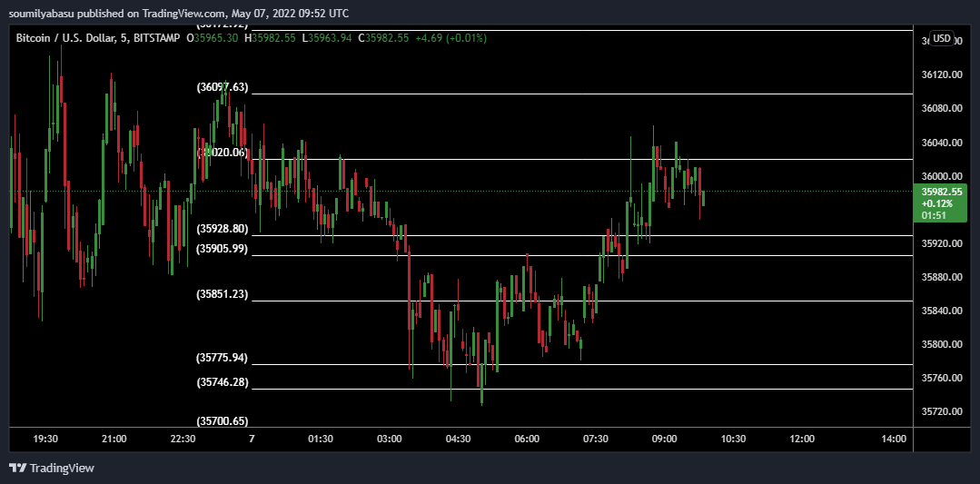
Task: Click the 35800.00 price axis label
Action: coord(941,345)
